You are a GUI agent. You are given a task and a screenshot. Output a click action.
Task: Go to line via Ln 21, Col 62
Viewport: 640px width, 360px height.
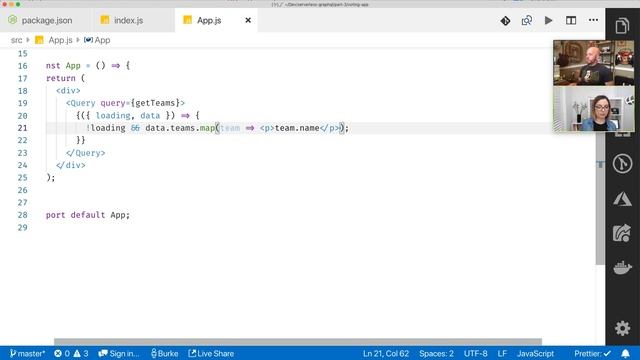pos(386,353)
